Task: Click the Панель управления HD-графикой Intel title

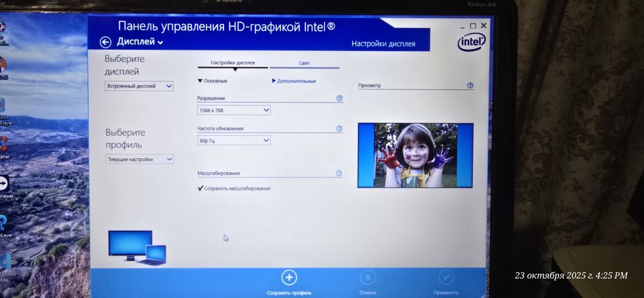Action: pos(227,26)
